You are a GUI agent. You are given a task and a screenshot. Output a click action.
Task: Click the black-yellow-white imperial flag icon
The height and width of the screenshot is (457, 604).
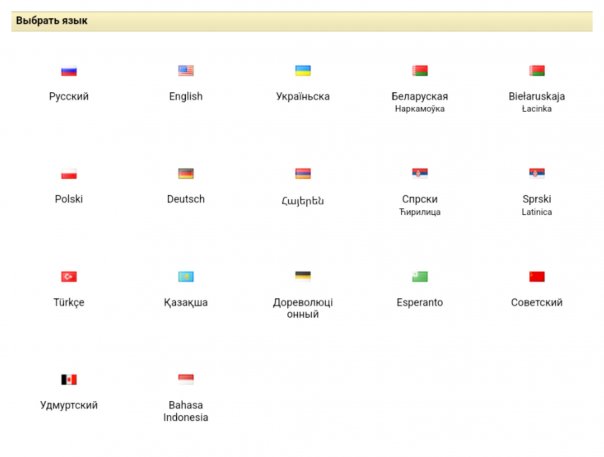pos(303,276)
